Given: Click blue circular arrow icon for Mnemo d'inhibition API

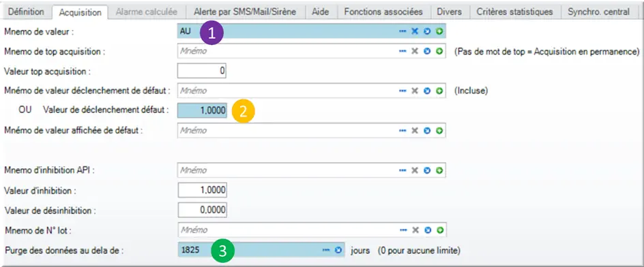Looking at the screenshot, I should [x=427, y=170].
